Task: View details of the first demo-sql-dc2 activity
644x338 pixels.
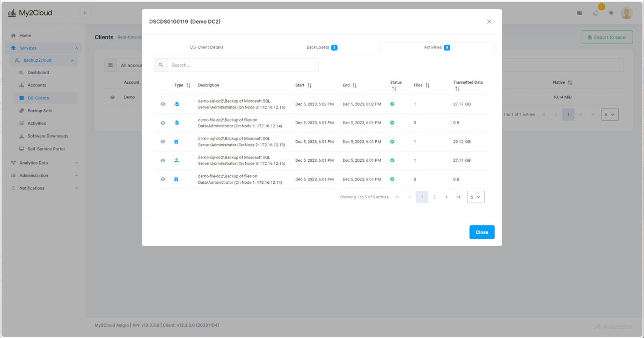Action: (x=163, y=104)
